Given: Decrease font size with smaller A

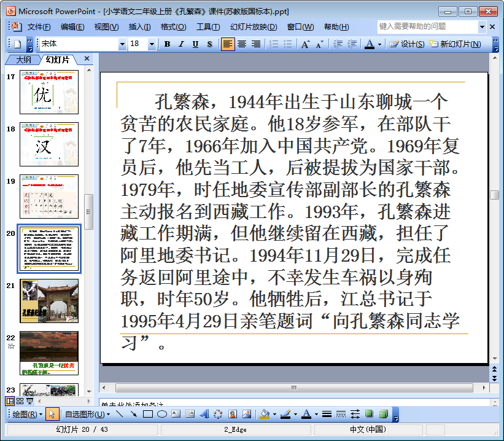Looking at the screenshot, I should [x=319, y=44].
